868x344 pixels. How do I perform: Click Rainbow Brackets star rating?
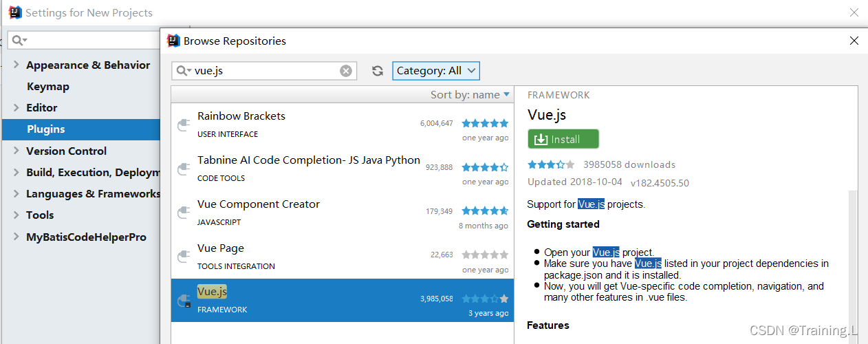coord(485,123)
